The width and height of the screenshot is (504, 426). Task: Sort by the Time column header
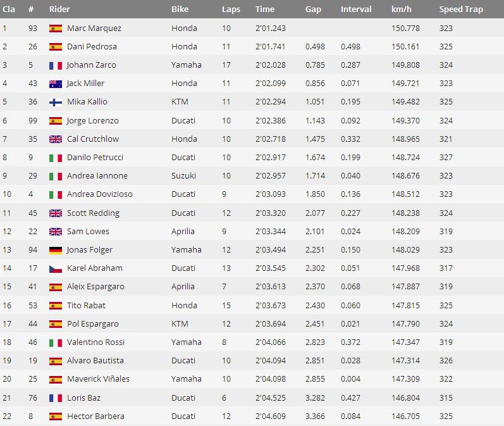[x=265, y=9]
